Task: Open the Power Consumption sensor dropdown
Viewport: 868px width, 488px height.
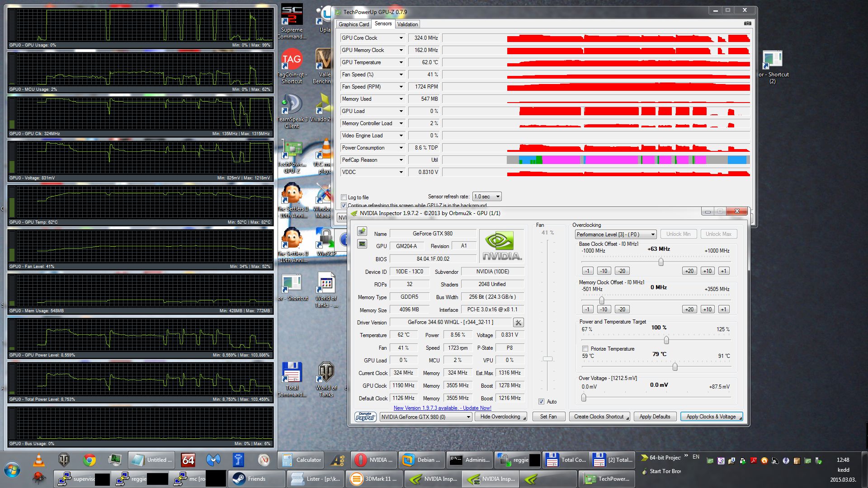Action: pos(401,148)
